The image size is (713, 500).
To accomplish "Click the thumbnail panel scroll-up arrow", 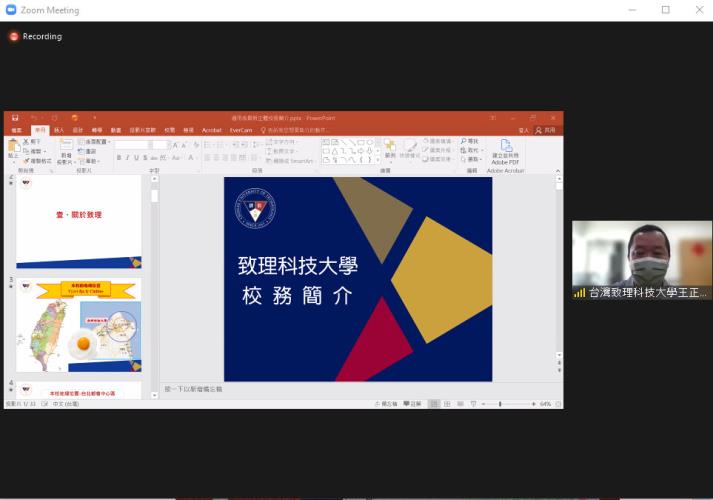I will [154, 179].
